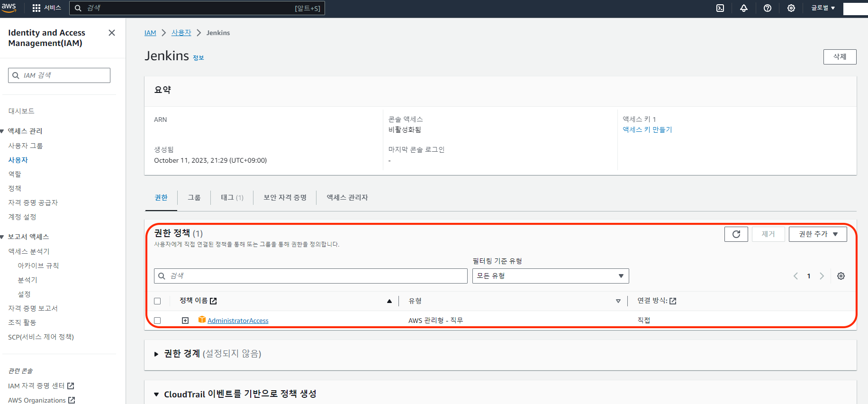The image size is (868, 404).
Task: Collapse the CloudTrail 정책 생성 section
Action: [x=156, y=395]
